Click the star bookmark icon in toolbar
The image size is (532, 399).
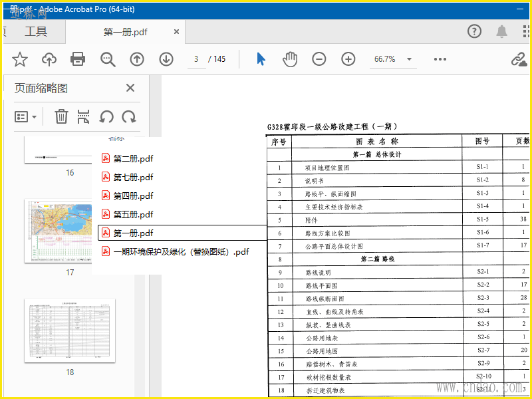(20, 59)
